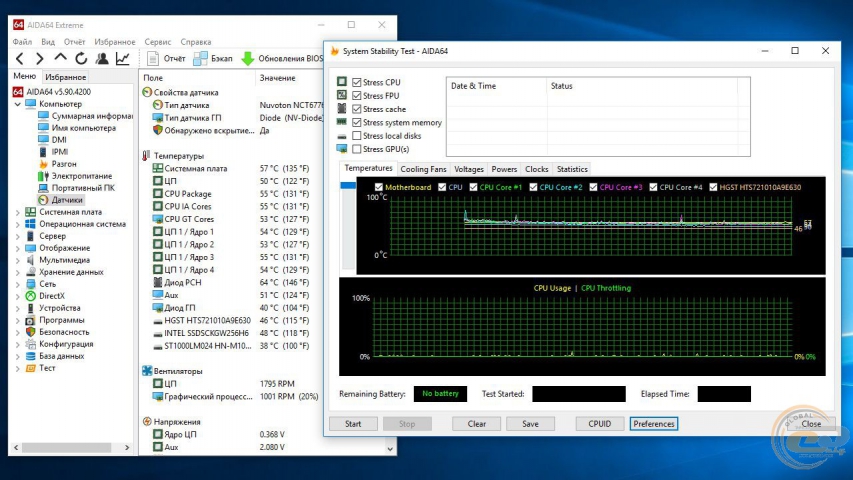The width and height of the screenshot is (853, 480).
Task: Click the Up arrow in the AIDA64 toolbar
Action: pos(60,58)
